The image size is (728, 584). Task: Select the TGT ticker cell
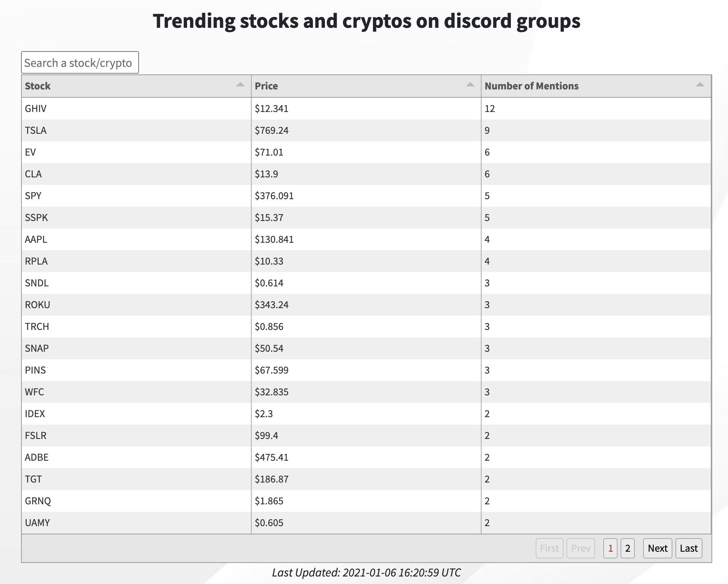(136, 479)
